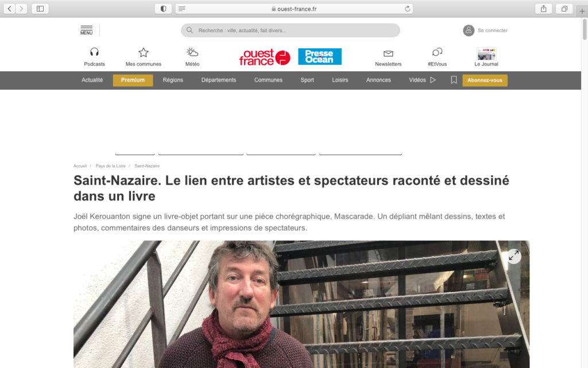The image size is (588, 368).
Task: Expand the article photo to fullscreen
Action: tap(514, 256)
